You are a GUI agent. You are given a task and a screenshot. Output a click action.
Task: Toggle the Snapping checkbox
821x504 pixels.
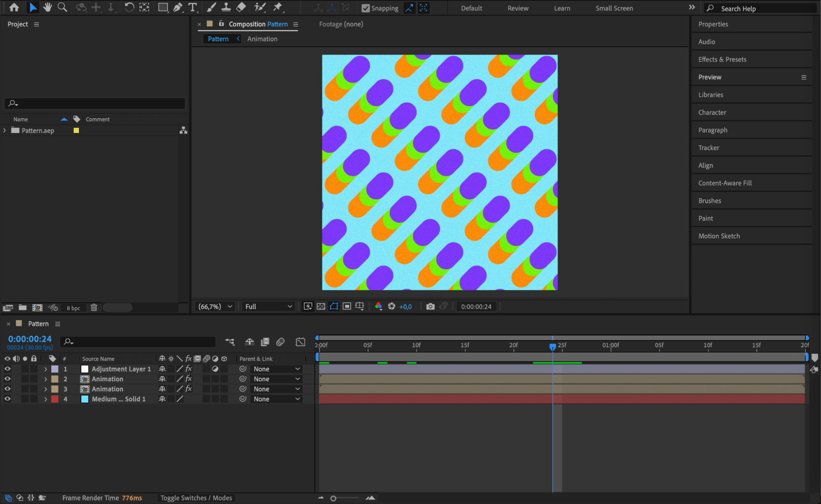[365, 8]
